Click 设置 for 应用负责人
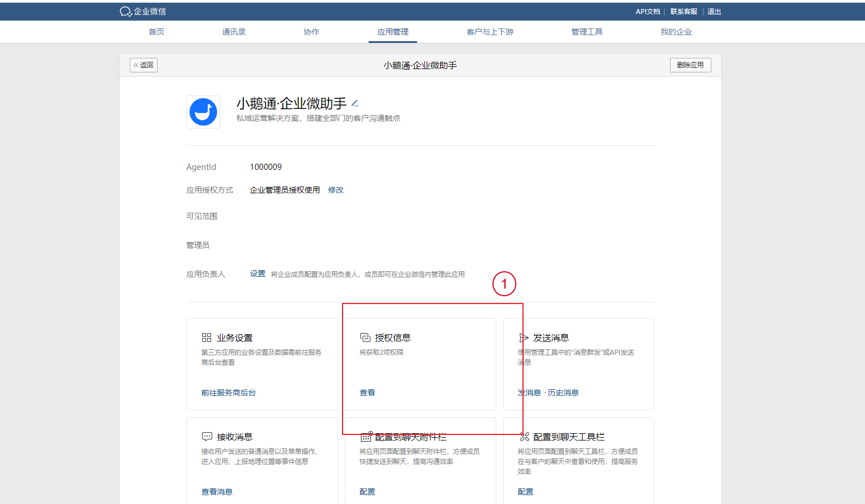 click(x=258, y=274)
